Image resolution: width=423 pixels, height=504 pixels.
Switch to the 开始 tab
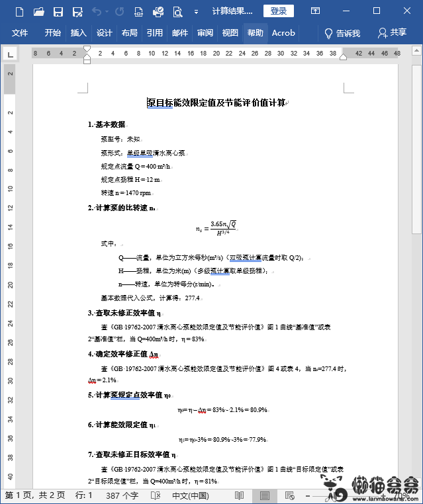(x=53, y=33)
